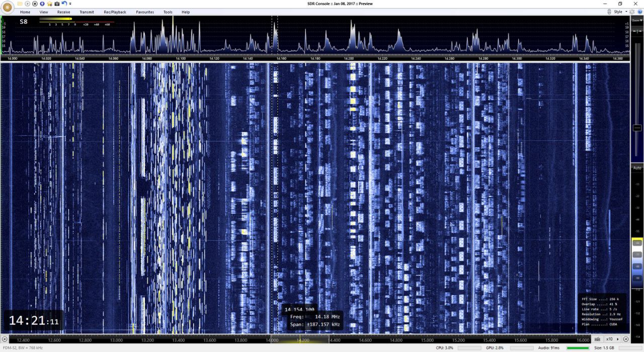Screen dimensions: 644x352
Task: Open the folder icon in quick access toolbar
Action: point(20,4)
